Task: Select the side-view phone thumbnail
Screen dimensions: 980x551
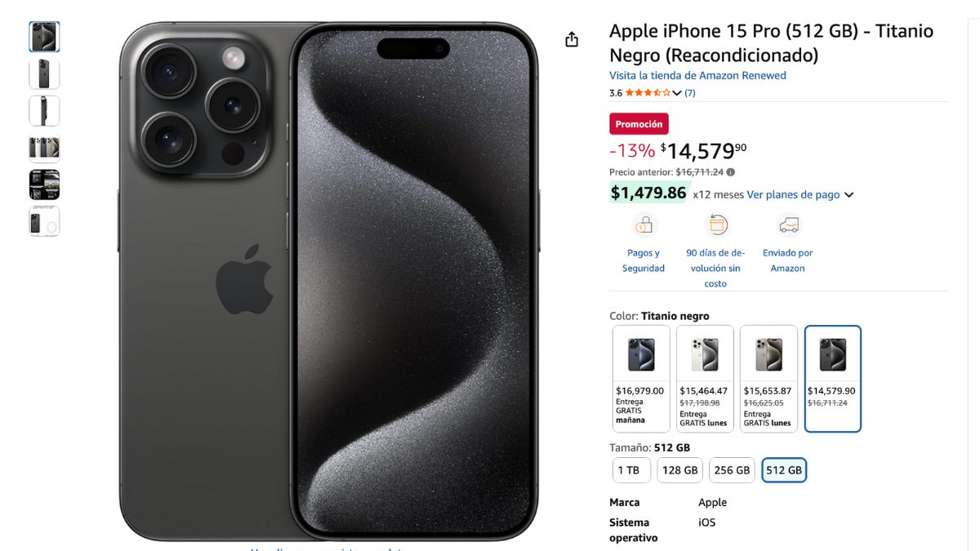Action: [44, 111]
